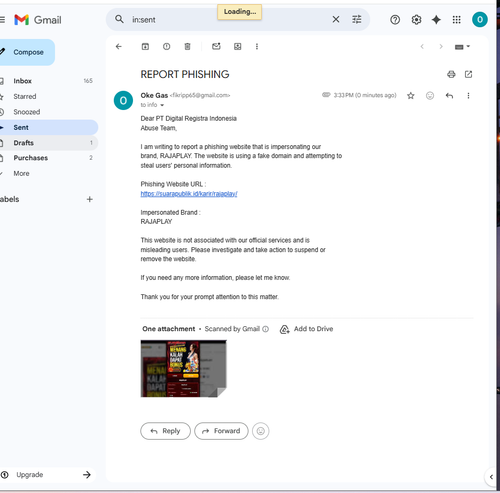
Task: Star the REPORT PHISHING message
Action: 411,96
